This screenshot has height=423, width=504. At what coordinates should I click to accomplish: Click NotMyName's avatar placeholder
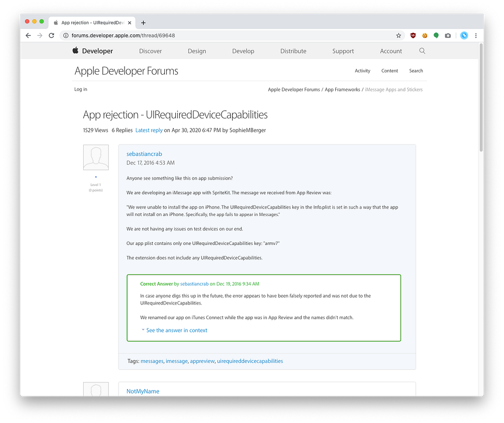pyautogui.click(x=96, y=389)
